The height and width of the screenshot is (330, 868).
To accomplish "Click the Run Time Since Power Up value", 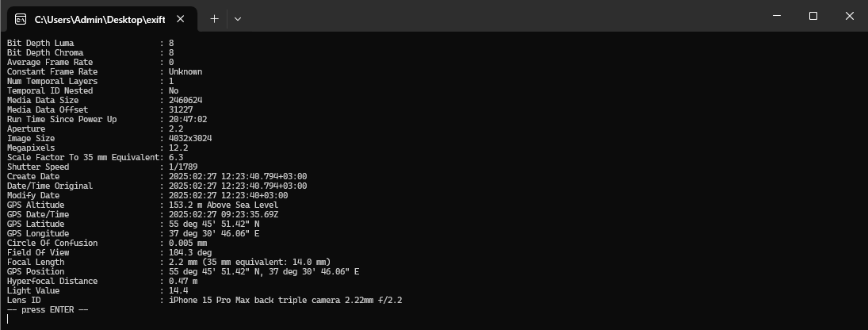I will [x=188, y=119].
